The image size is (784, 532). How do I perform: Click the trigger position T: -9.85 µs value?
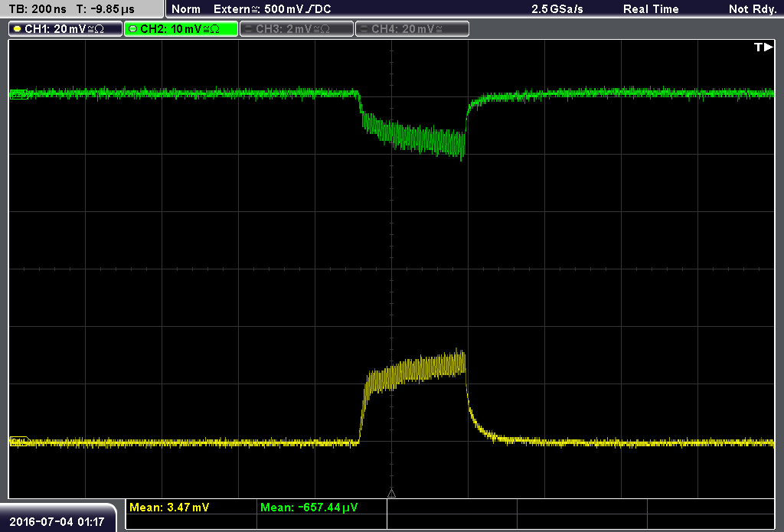pyautogui.click(x=106, y=9)
